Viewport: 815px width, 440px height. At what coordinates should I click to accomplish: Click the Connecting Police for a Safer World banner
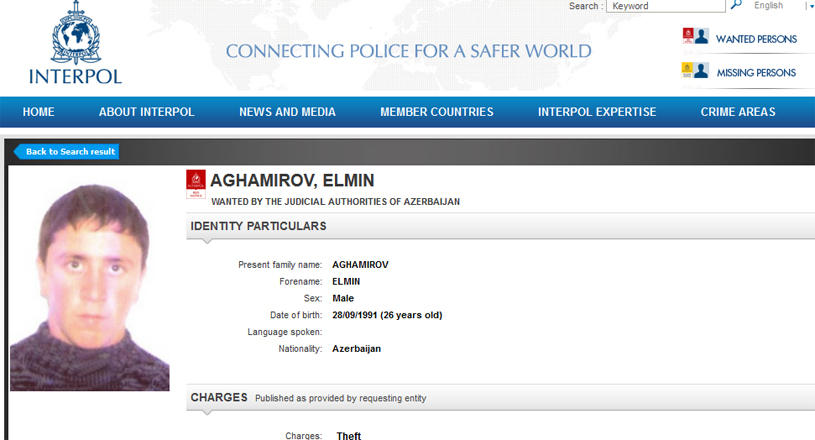(409, 51)
